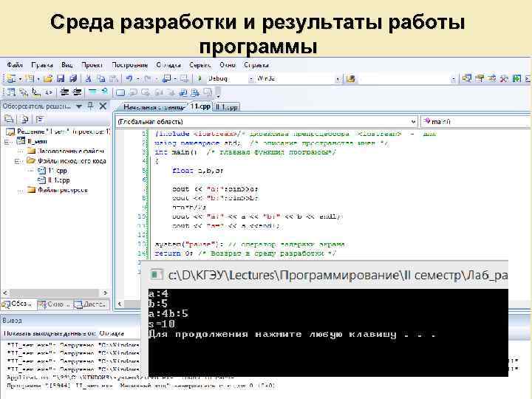Viewport: 532px width, 399px height.
Task: Click the Find in Files icon
Action: tap(351, 79)
